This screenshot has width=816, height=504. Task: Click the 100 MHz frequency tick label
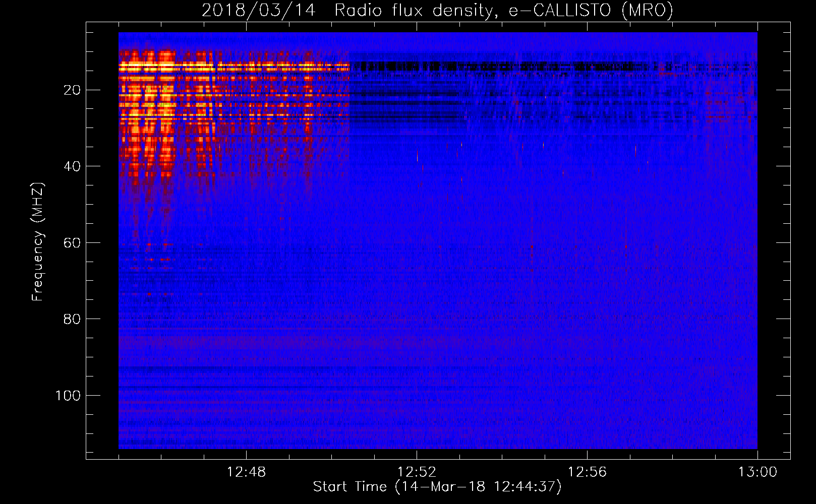coord(68,396)
